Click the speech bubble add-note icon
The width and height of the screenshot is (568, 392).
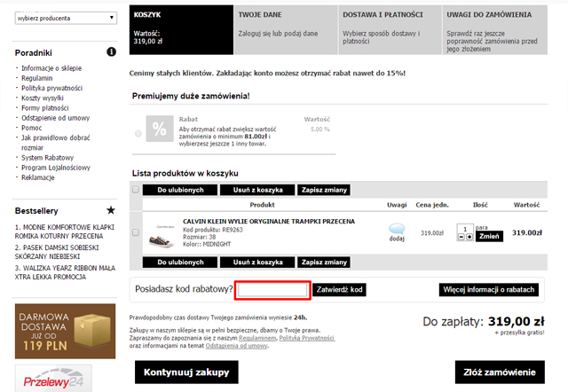pos(398,228)
